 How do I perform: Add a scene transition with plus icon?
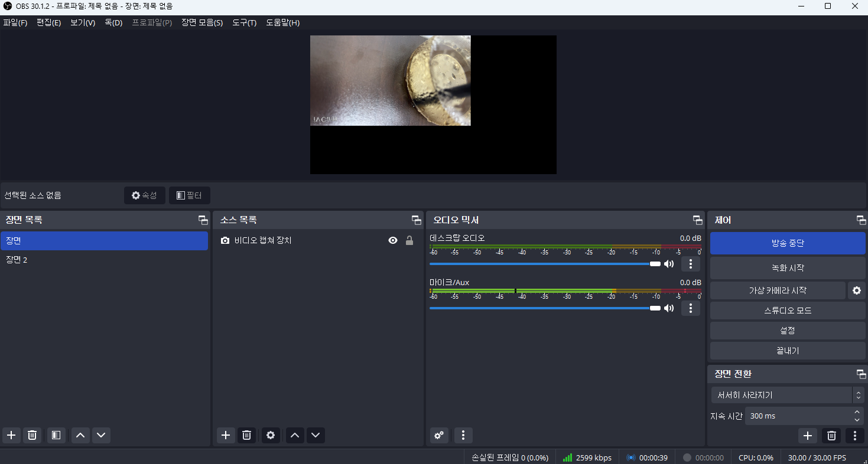pyautogui.click(x=808, y=436)
